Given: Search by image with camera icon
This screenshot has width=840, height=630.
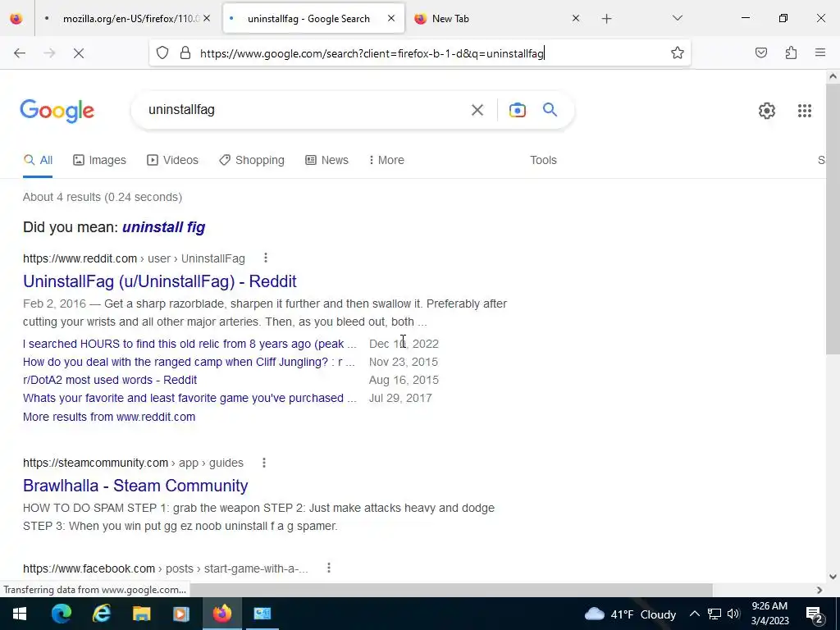Looking at the screenshot, I should pos(517,110).
